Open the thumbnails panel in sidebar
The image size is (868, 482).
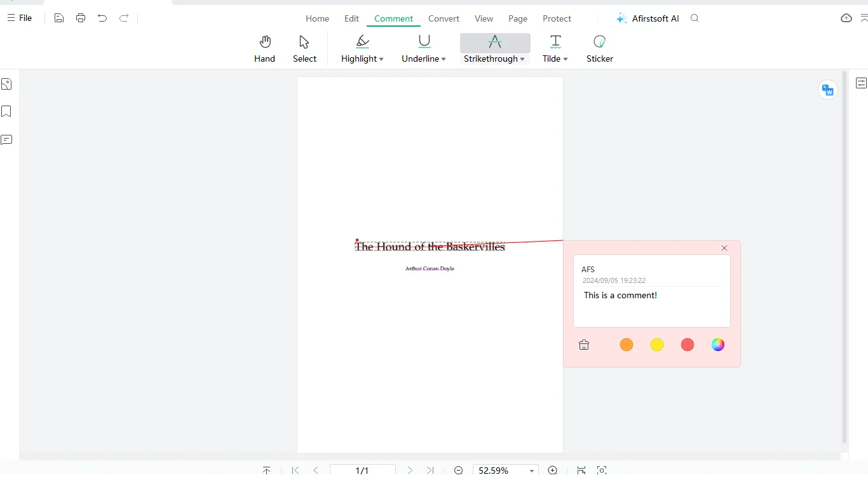click(6, 84)
